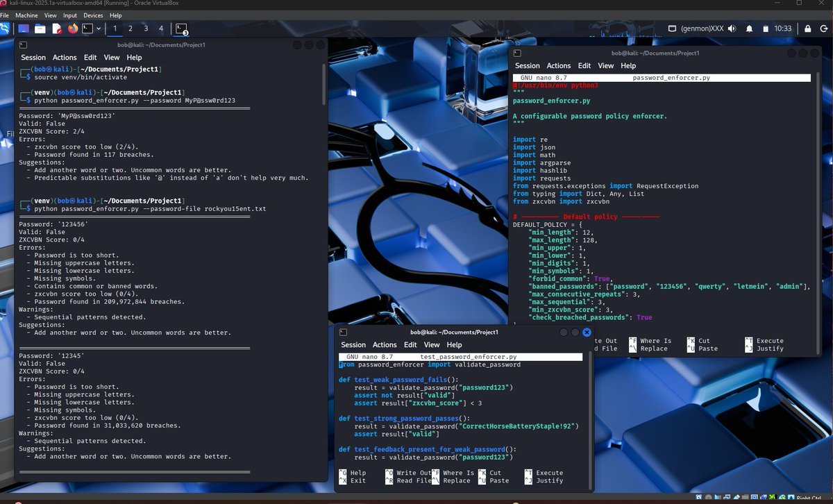Viewport: 833px width, 504px height.
Task: Click the "def test_weak_password_fails" line
Action: (x=399, y=380)
